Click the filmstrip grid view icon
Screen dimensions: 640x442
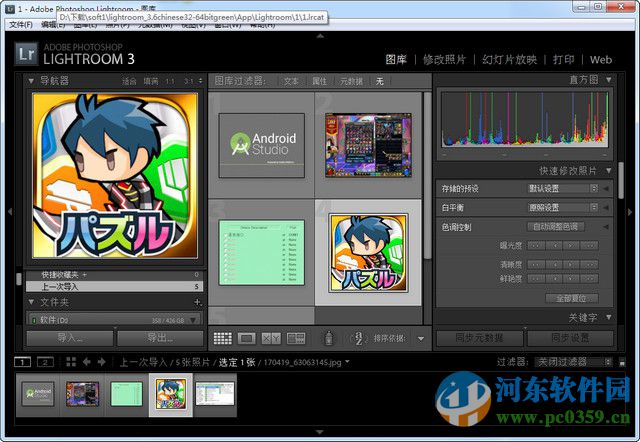(71, 362)
